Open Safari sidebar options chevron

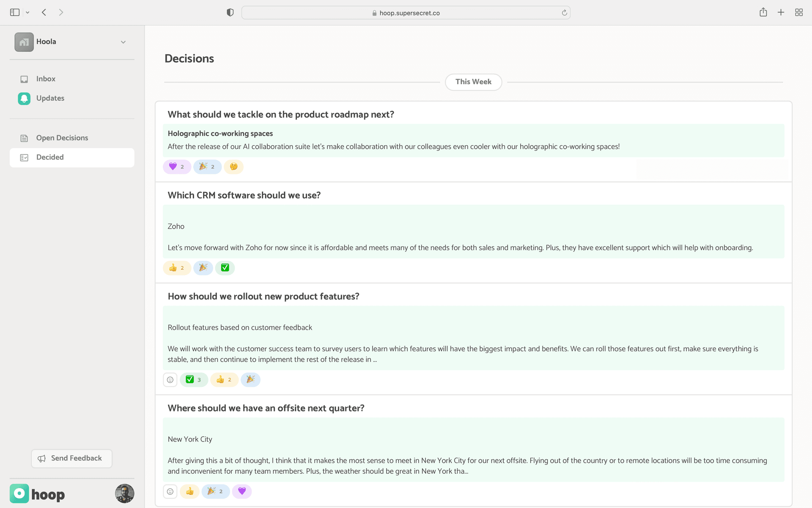pos(27,13)
